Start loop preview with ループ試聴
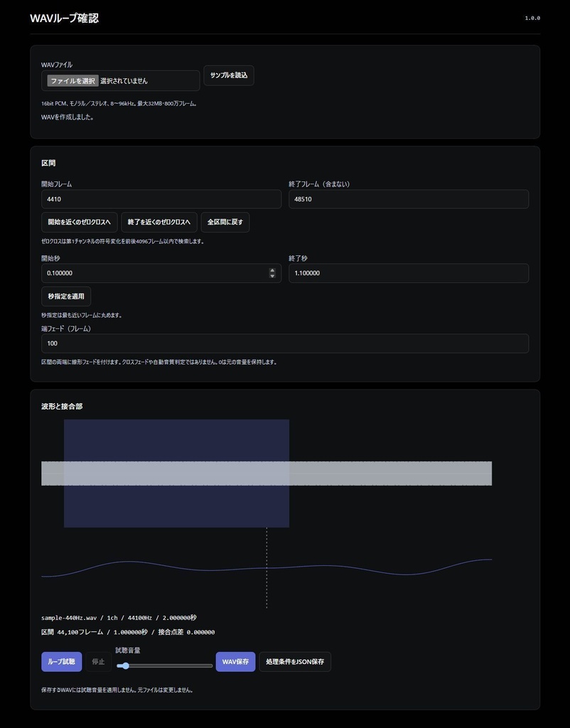570x728 pixels. point(62,662)
